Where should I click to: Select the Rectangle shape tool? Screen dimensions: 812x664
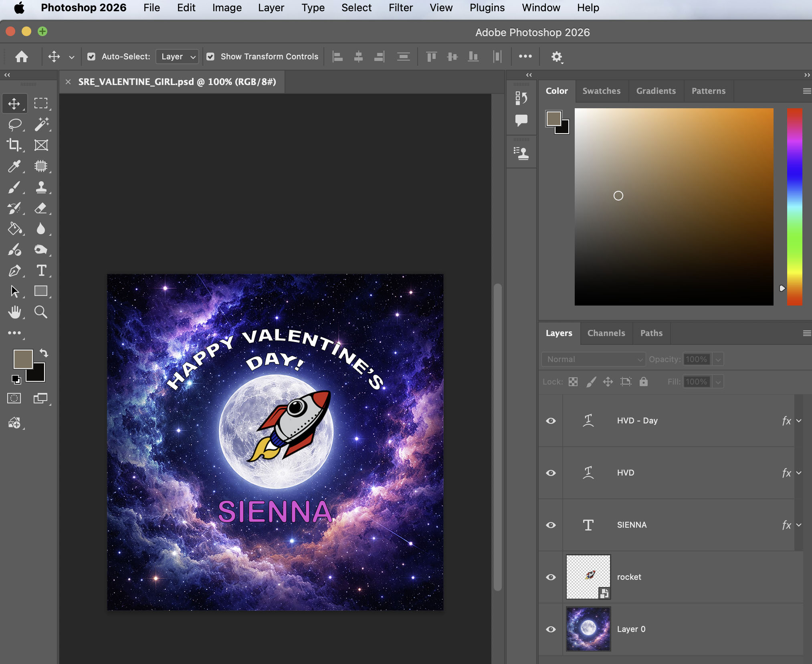pos(41,291)
